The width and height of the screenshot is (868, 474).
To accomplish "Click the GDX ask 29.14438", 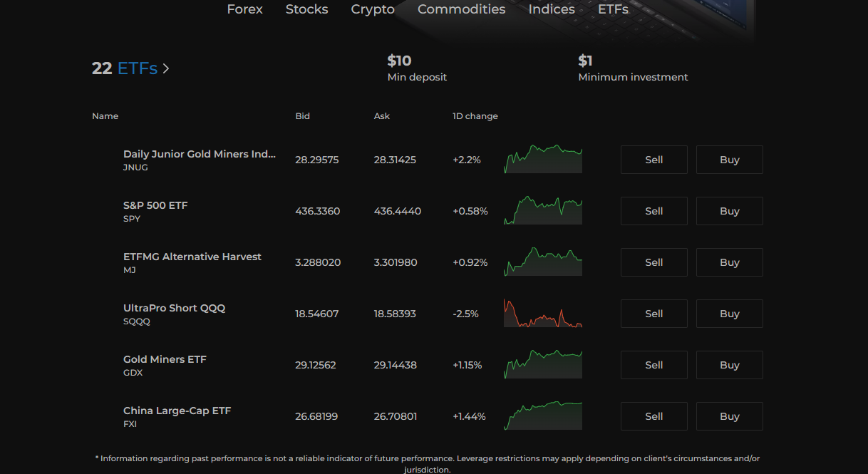I will pos(396,365).
